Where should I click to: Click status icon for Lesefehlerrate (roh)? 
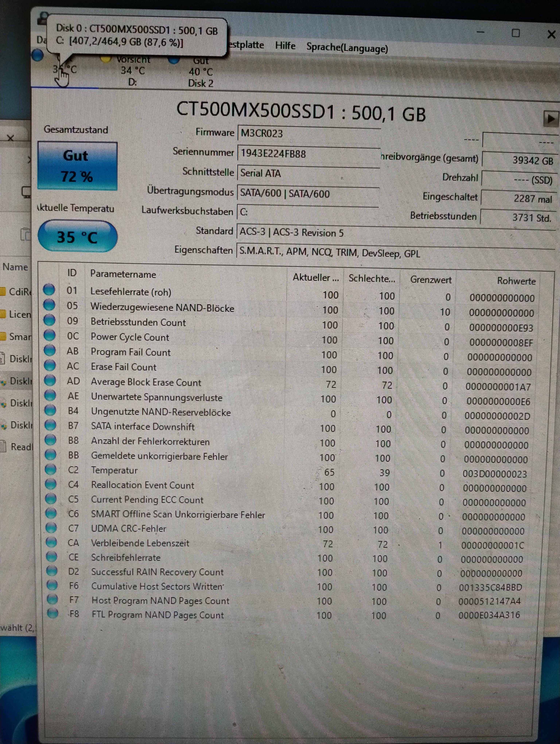[49, 289]
